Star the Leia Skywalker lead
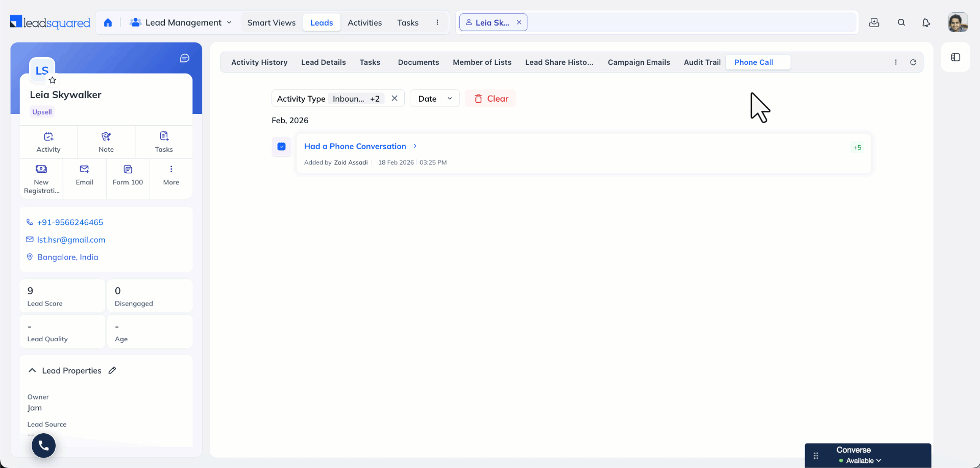The width and height of the screenshot is (980, 468). click(53, 80)
